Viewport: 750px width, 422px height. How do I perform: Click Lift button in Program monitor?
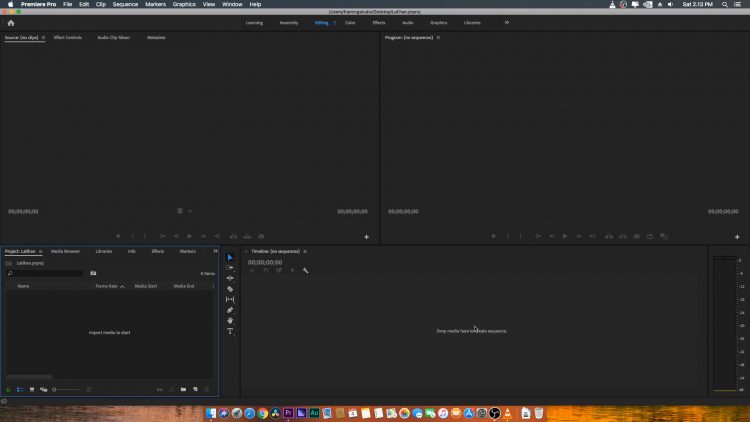(x=609, y=236)
